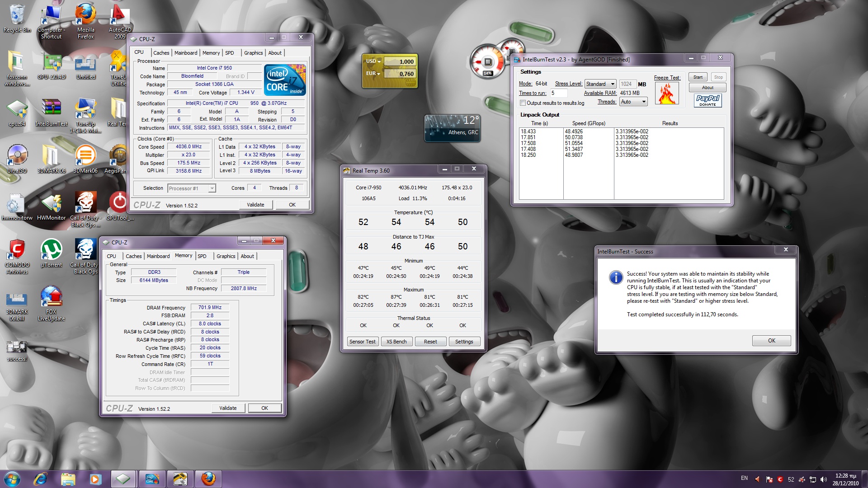Viewport: 868px width, 488px height.
Task: Click the Reset button in Real Temp
Action: pos(430,342)
